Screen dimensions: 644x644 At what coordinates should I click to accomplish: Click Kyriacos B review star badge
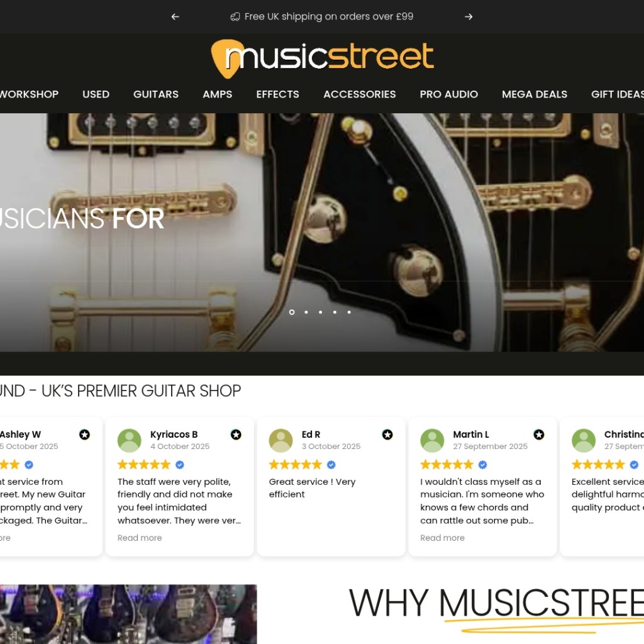coord(236,435)
